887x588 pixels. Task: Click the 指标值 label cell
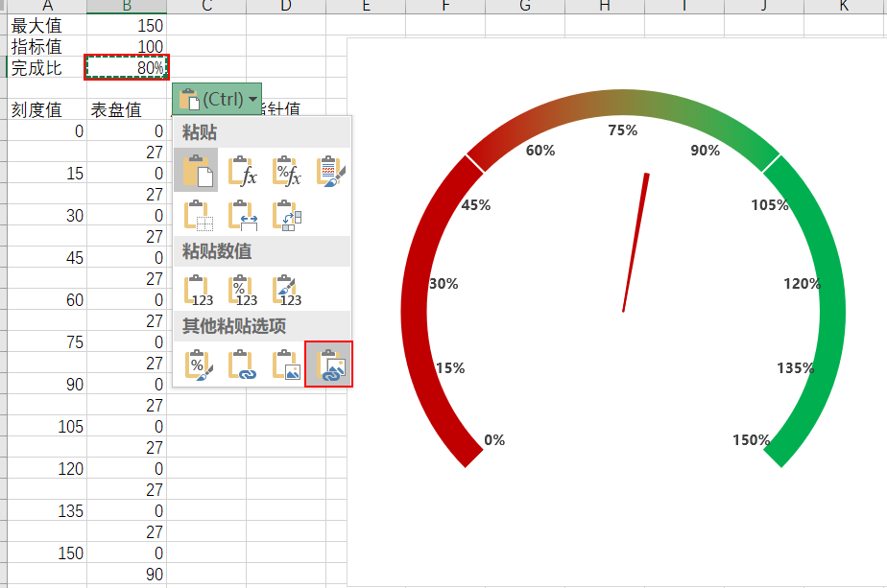(47, 46)
